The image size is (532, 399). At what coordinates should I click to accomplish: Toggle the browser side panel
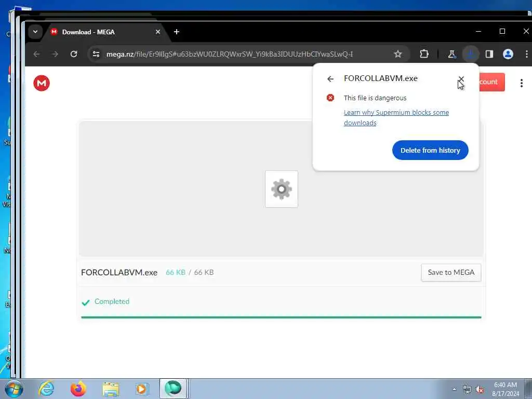pyautogui.click(x=489, y=54)
